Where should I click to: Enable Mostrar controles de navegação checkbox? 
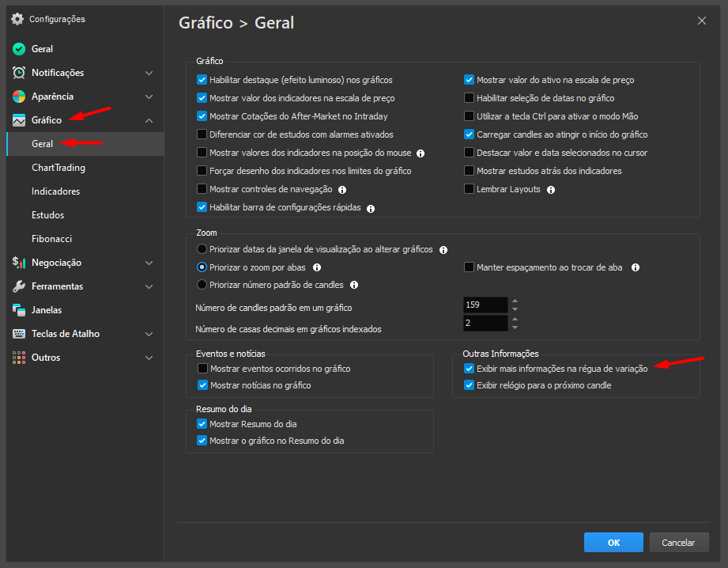(202, 189)
